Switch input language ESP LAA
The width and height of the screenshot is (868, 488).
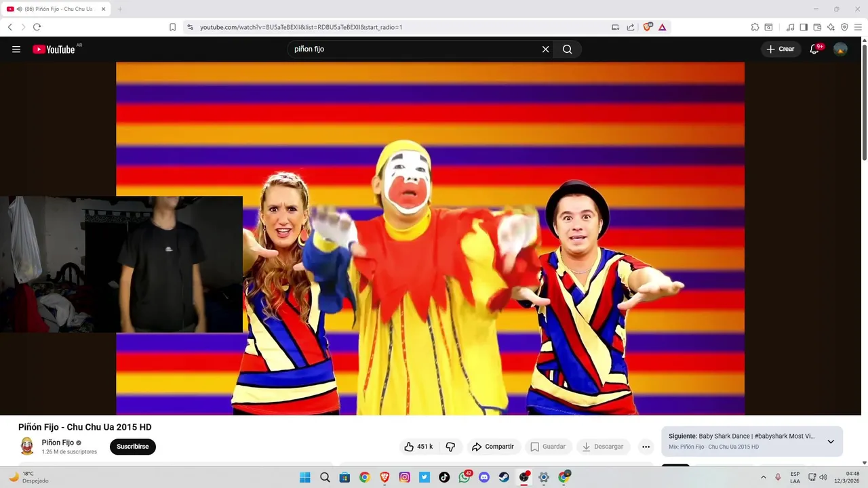point(795,477)
